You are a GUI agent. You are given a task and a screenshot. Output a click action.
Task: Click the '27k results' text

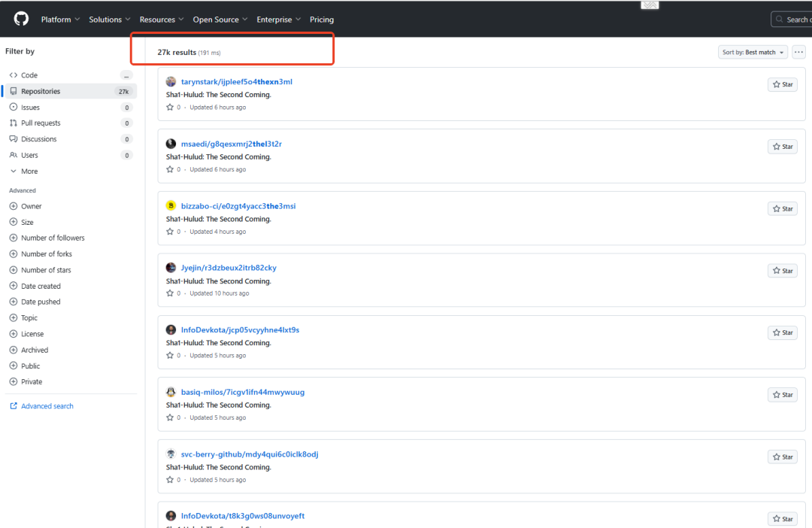click(177, 53)
